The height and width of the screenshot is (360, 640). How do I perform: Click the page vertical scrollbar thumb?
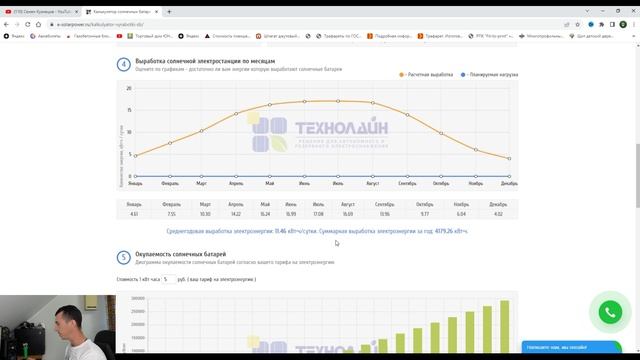[x=638, y=176]
